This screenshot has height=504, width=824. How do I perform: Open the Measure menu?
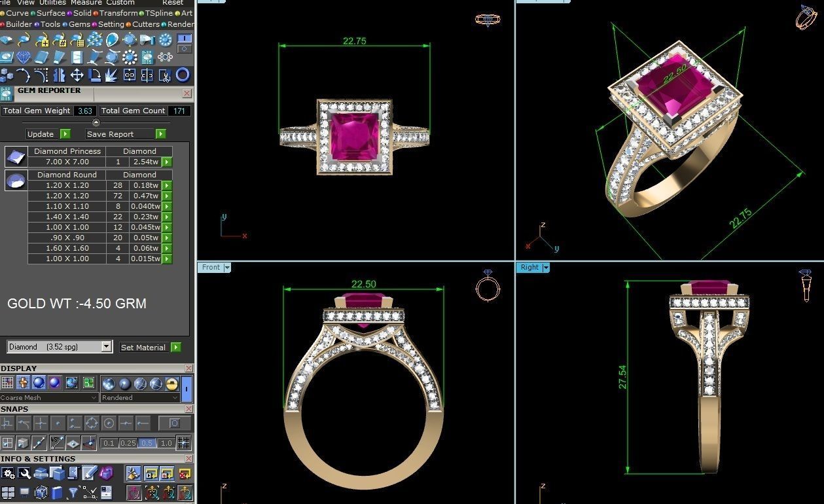tap(86, 3)
